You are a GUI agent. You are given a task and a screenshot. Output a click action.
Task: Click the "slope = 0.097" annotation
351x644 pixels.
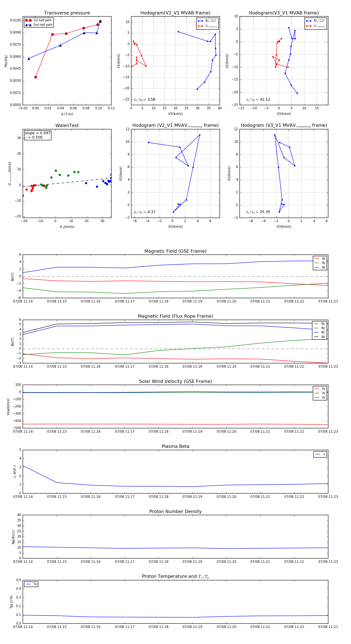point(37,133)
